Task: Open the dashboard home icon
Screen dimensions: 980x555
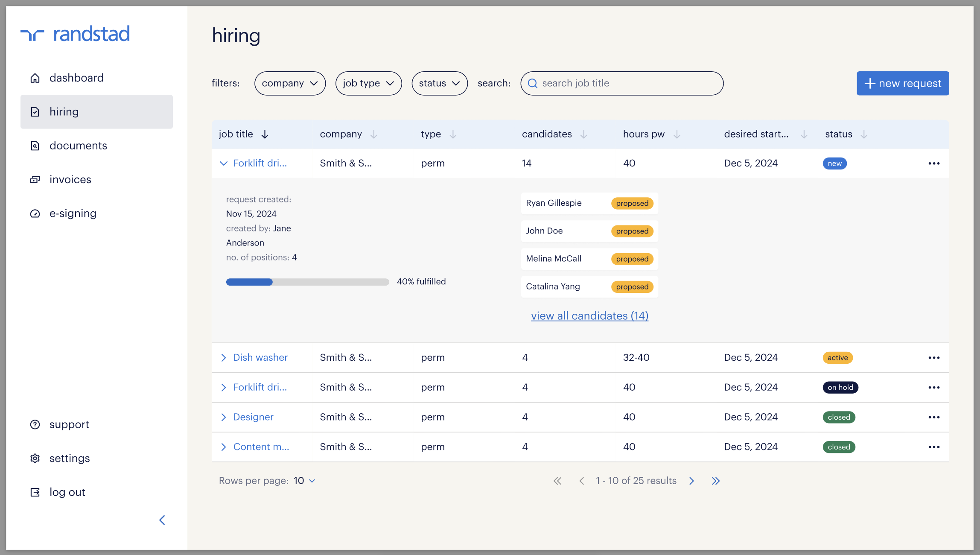Action: tap(35, 78)
